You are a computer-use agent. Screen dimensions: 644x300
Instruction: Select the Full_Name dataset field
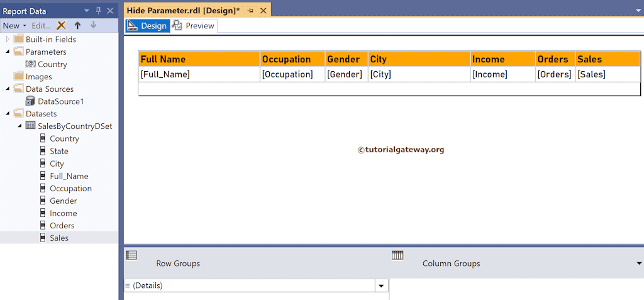(x=69, y=176)
